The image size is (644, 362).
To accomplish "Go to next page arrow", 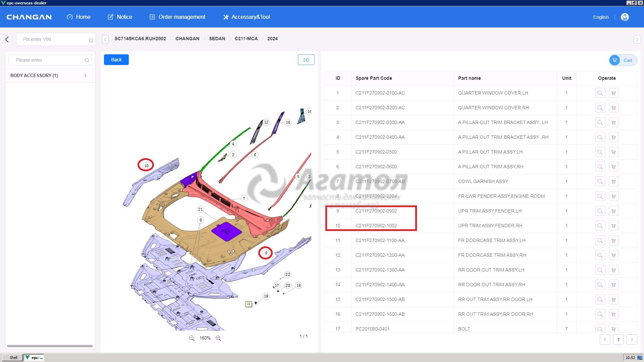I will pyautogui.click(x=632, y=339).
